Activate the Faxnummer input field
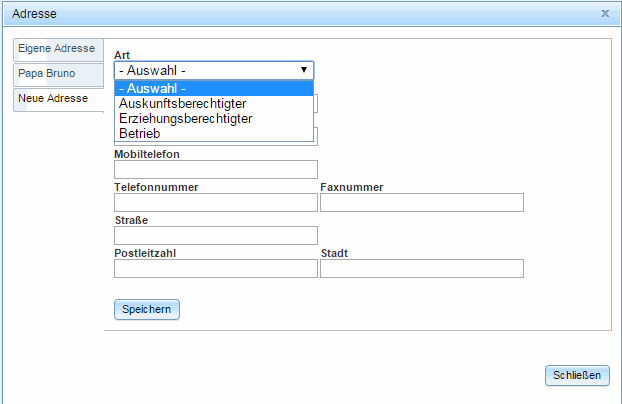The width and height of the screenshot is (622, 404). [421, 203]
